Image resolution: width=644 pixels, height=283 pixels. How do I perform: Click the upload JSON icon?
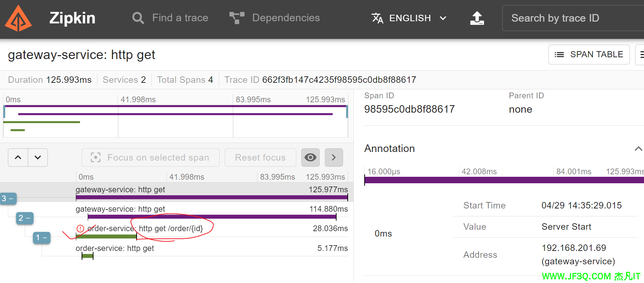point(477,18)
